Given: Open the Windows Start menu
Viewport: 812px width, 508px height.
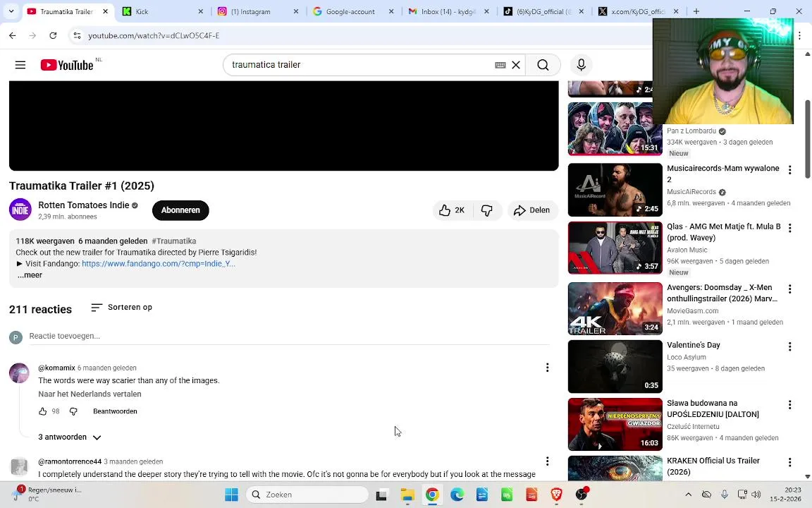Looking at the screenshot, I should [x=231, y=495].
